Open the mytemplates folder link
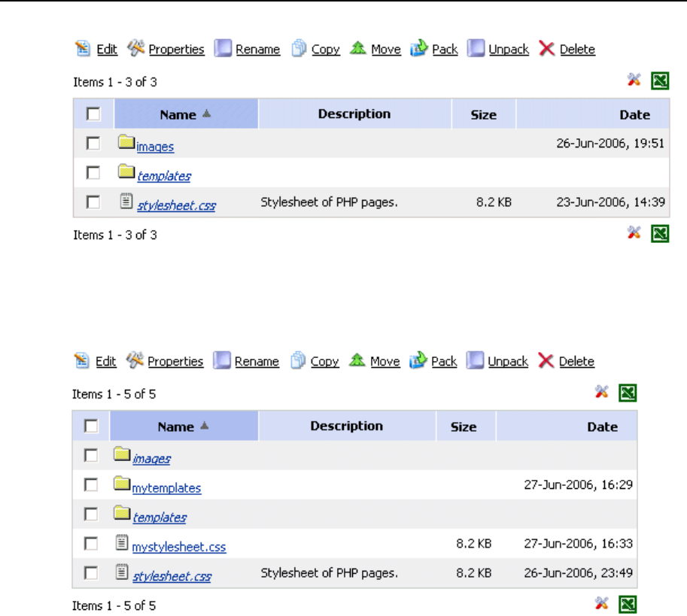 (x=166, y=488)
